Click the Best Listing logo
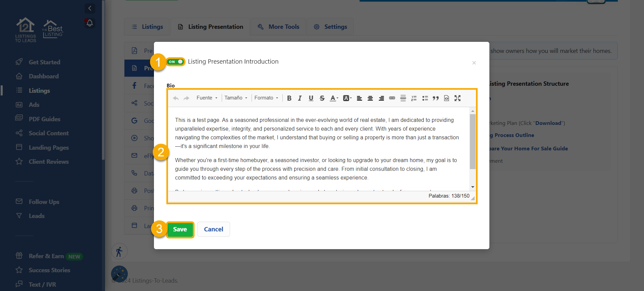Viewport: 644px width, 291px height. [52, 29]
